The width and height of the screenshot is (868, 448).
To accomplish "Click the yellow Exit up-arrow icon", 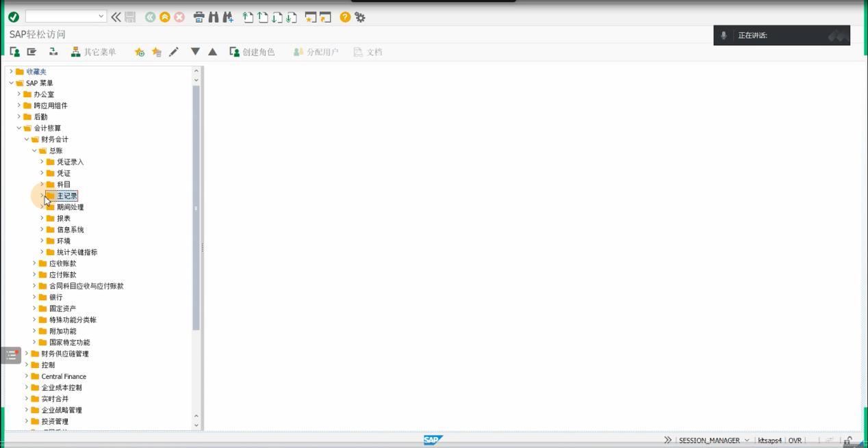I will tap(164, 17).
